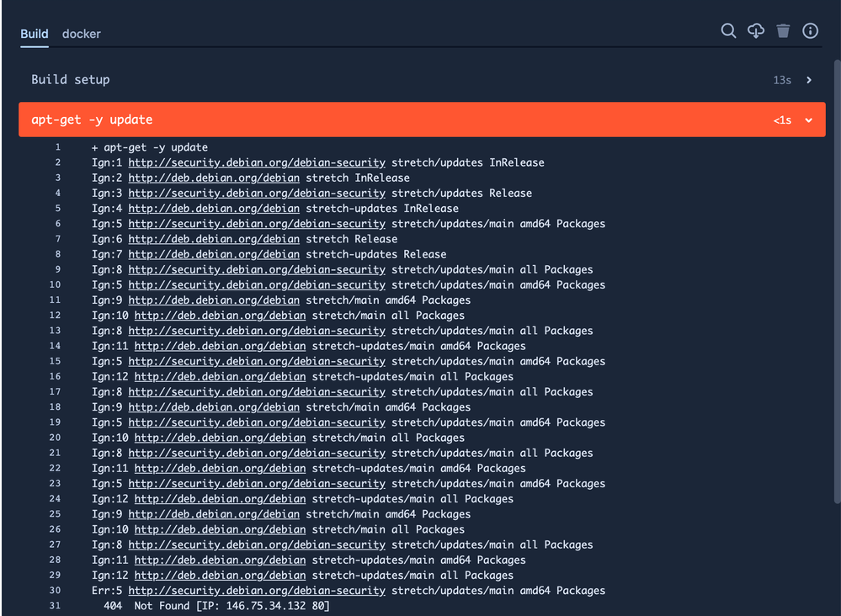
Task: Open the deb.debian.org link on line 16
Action: coord(220,376)
